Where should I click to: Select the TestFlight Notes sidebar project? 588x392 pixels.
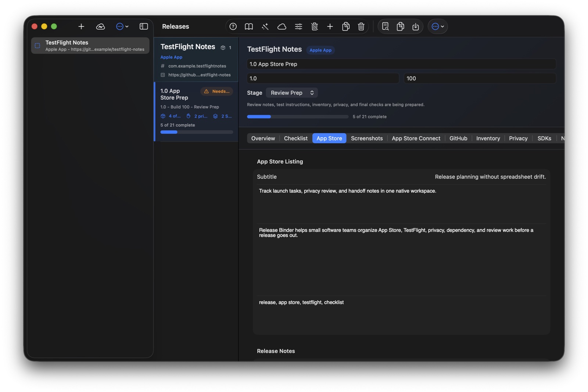tap(90, 46)
